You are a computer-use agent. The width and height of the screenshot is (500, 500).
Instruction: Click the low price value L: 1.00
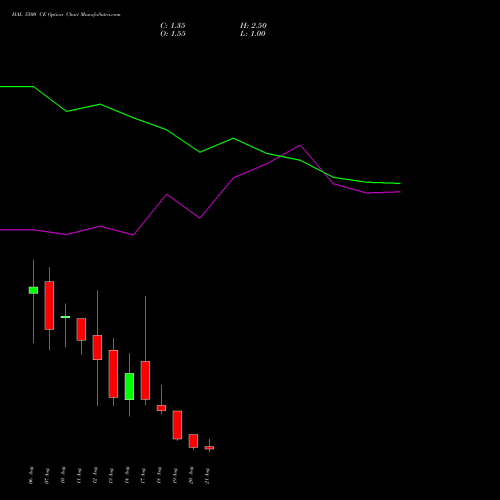pyautogui.click(x=253, y=34)
